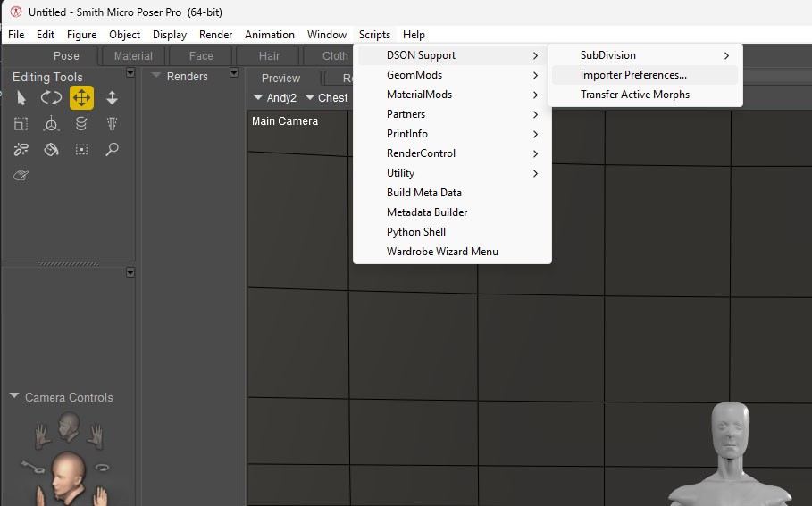Open the Help menu
812x506 pixels.
(414, 35)
